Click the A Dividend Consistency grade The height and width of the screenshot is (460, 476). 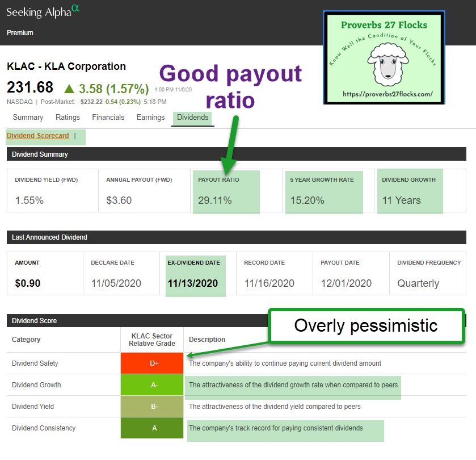click(152, 428)
